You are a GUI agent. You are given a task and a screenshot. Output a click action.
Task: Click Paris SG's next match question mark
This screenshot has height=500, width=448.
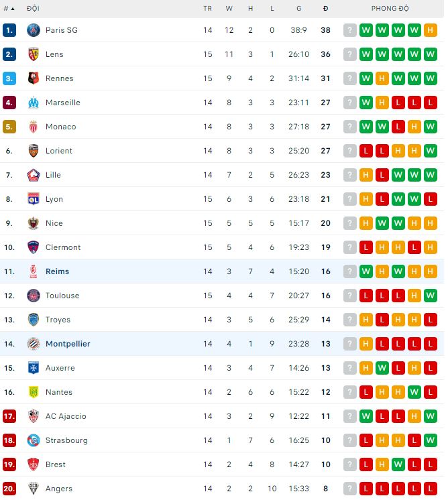pyautogui.click(x=349, y=30)
